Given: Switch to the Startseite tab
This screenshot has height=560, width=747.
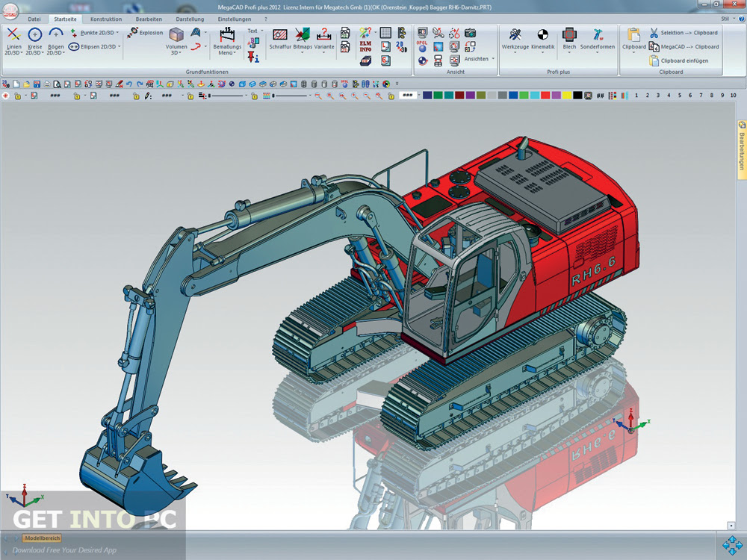Looking at the screenshot, I should click(x=65, y=19).
